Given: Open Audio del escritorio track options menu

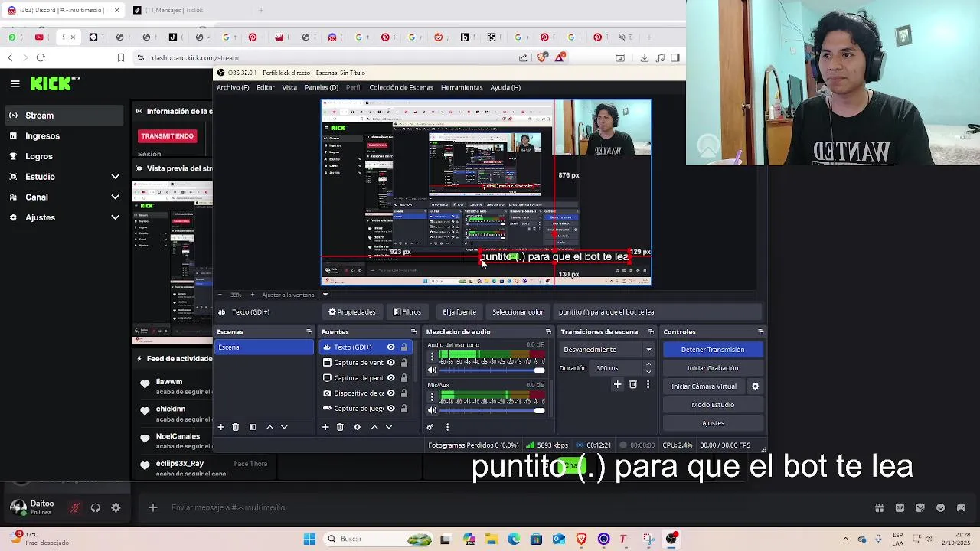Looking at the screenshot, I should coord(432,357).
